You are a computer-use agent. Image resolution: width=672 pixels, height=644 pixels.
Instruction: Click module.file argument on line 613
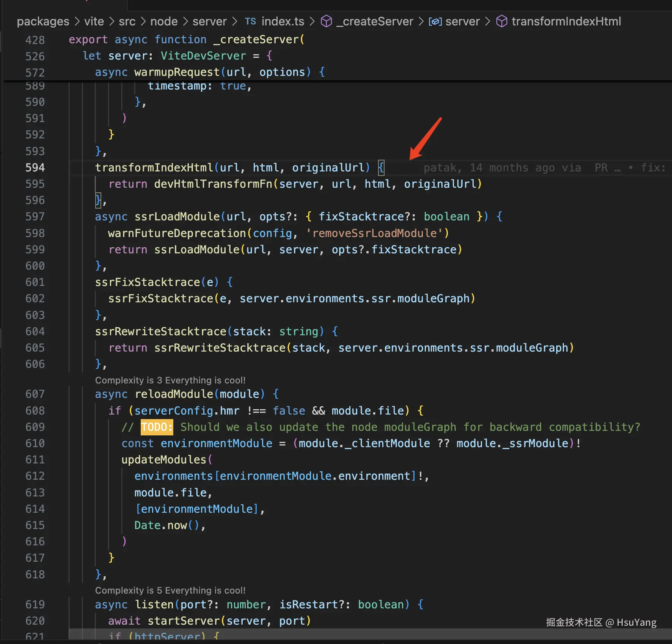tap(171, 493)
